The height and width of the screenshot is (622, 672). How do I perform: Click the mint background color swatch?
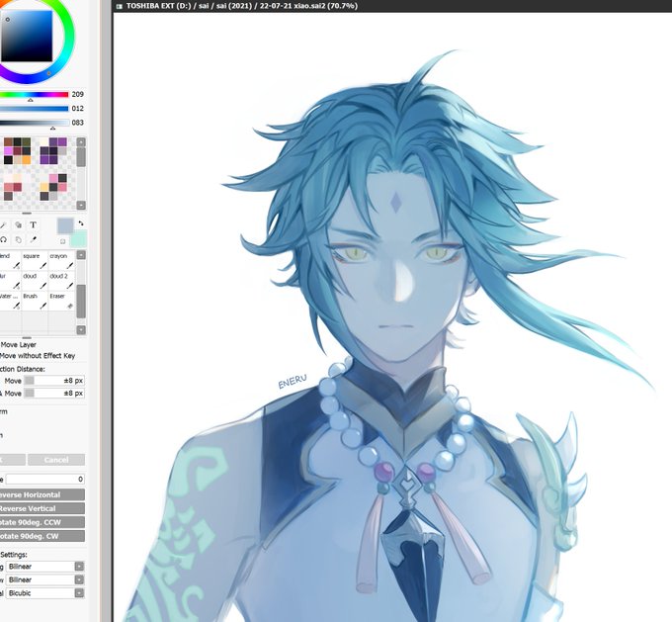coord(80,238)
